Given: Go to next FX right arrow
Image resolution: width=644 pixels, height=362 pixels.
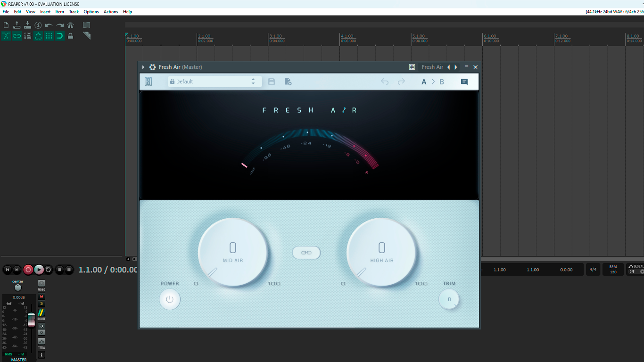Looking at the screenshot, I should pos(456,67).
